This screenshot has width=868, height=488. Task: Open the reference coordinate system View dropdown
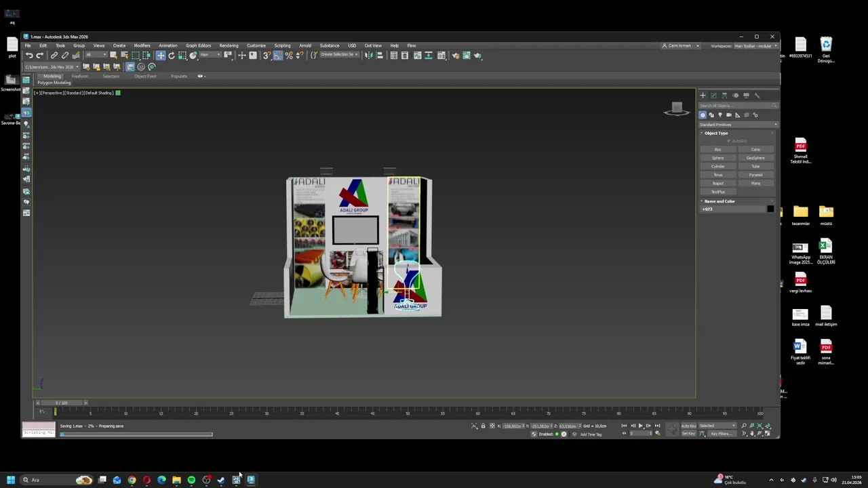pos(210,56)
